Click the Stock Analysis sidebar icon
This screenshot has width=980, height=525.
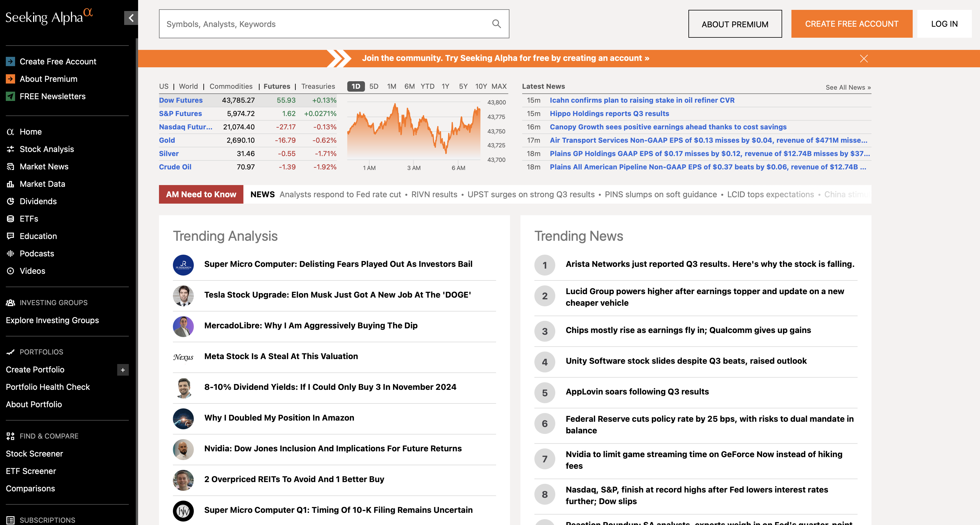coord(11,149)
